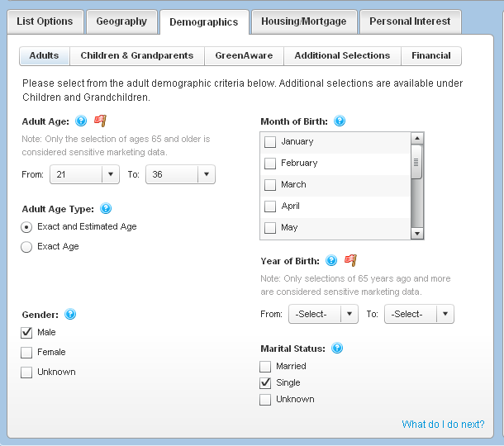Click help icon next to Adult Age
The image size is (504, 446).
coord(81,121)
